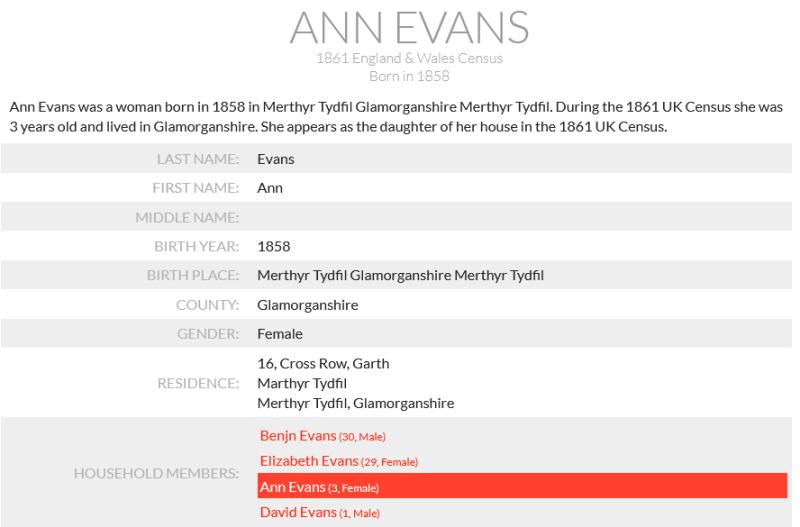Screen dimensions: 800x527
Task: Click the birth place value in the table
Action: coord(401,275)
